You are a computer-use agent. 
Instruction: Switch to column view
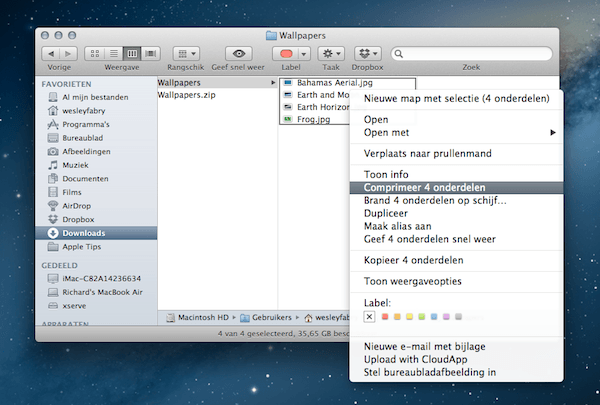132,54
